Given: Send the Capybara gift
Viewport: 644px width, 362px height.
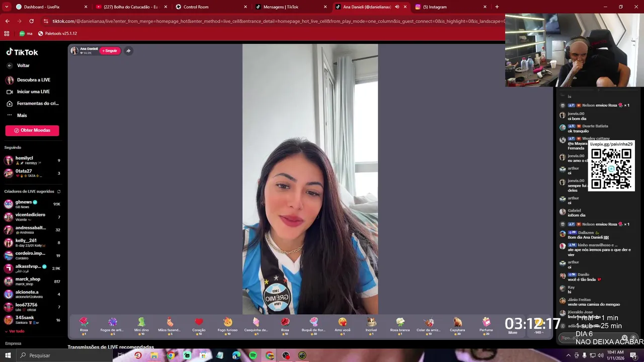Looking at the screenshot, I should click(457, 325).
